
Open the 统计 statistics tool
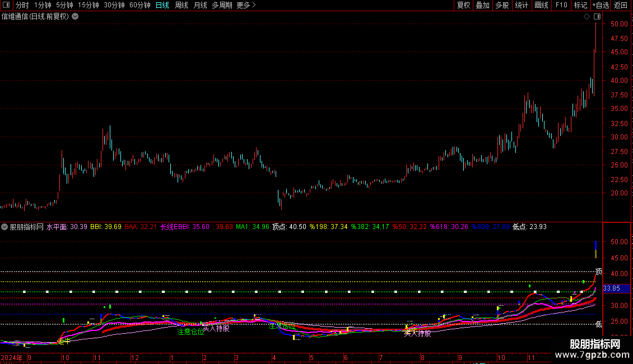click(x=522, y=6)
